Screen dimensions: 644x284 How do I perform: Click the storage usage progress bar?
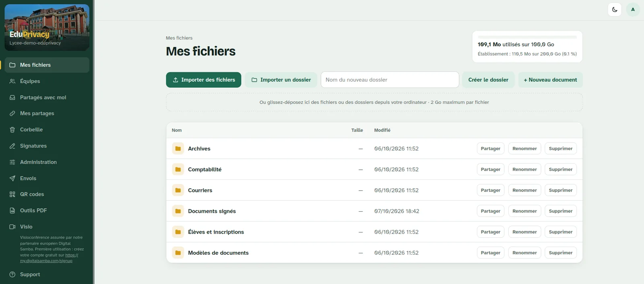coord(527,37)
